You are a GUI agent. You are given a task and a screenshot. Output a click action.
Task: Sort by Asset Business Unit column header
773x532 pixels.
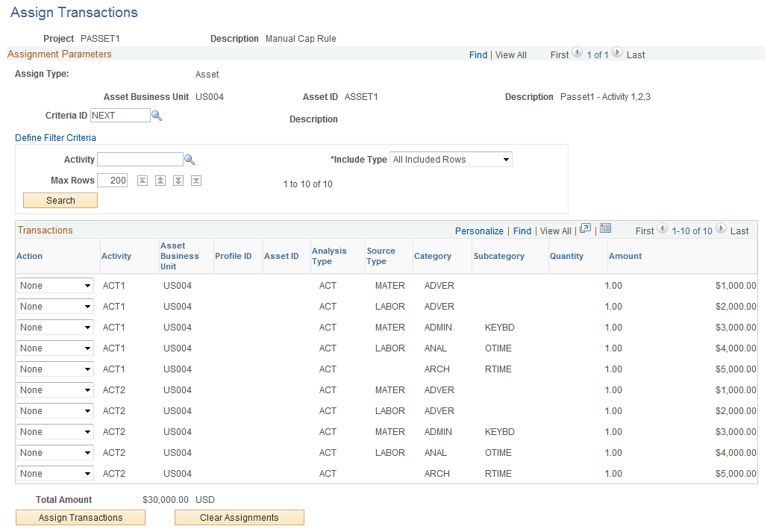pos(179,257)
